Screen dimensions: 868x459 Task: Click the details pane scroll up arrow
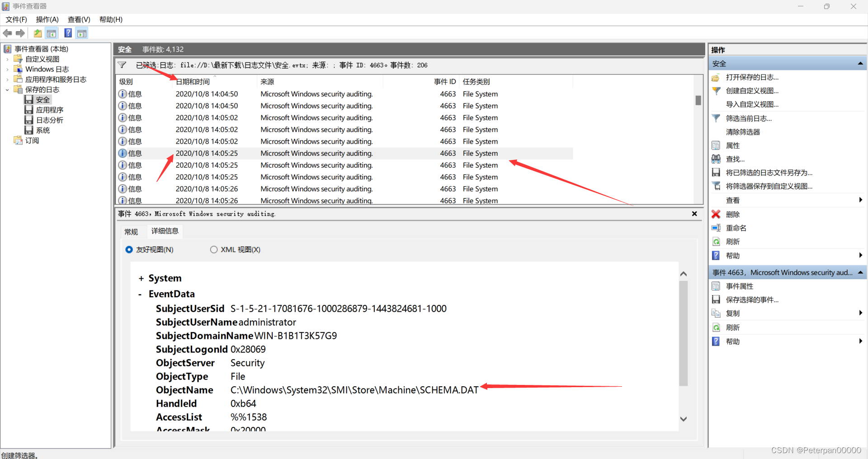[684, 274]
